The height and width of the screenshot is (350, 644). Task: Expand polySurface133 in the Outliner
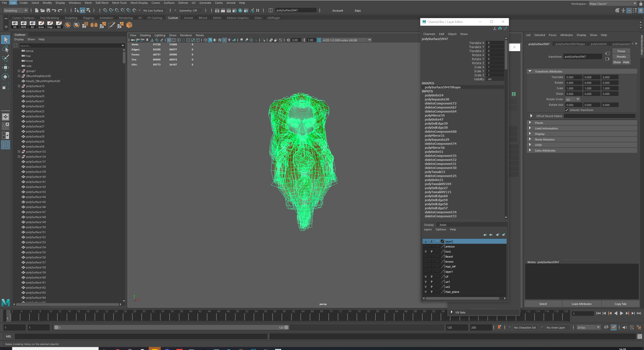(19, 152)
